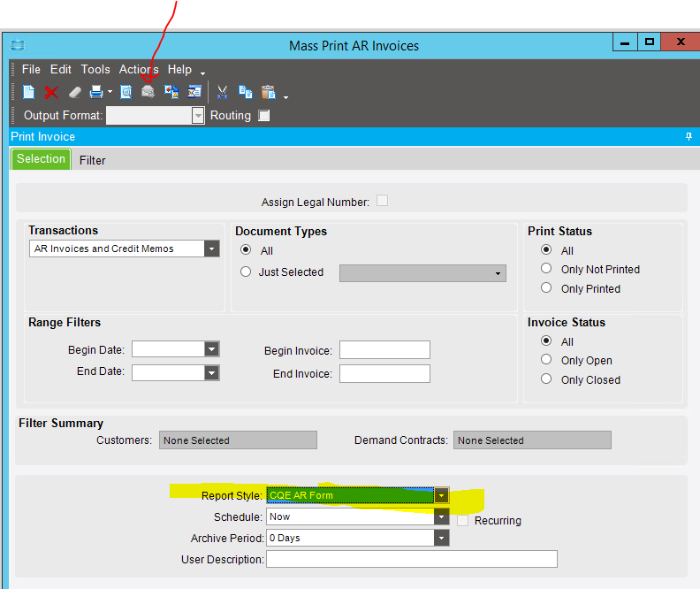Enable the Recurring checkbox
This screenshot has width=700, height=589.
[462, 521]
